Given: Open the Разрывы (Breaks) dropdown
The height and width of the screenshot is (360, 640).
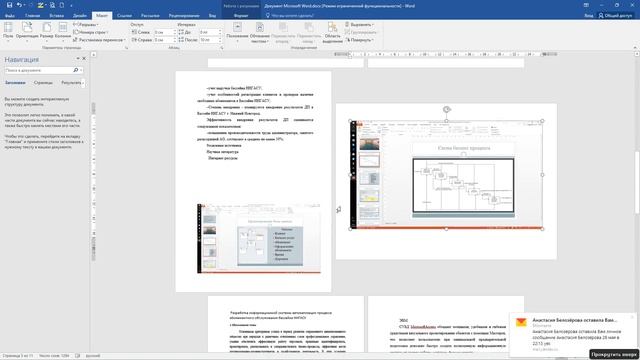Looking at the screenshot, I should 86,24.
